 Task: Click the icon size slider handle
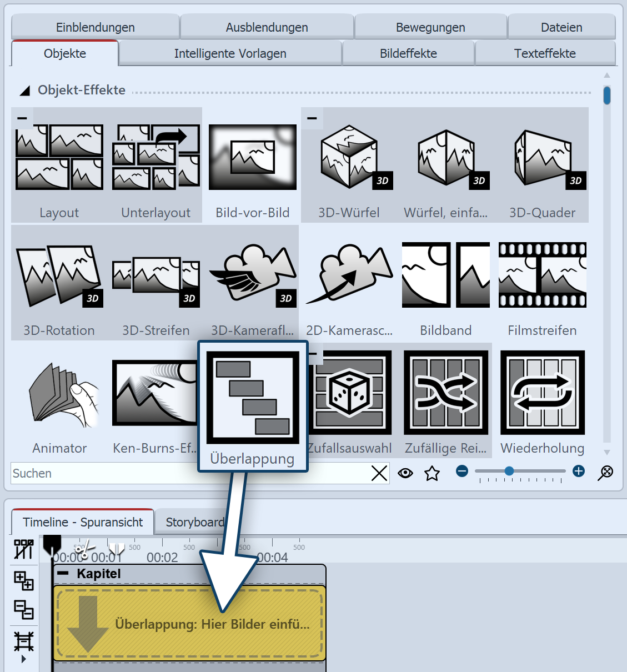tap(509, 471)
